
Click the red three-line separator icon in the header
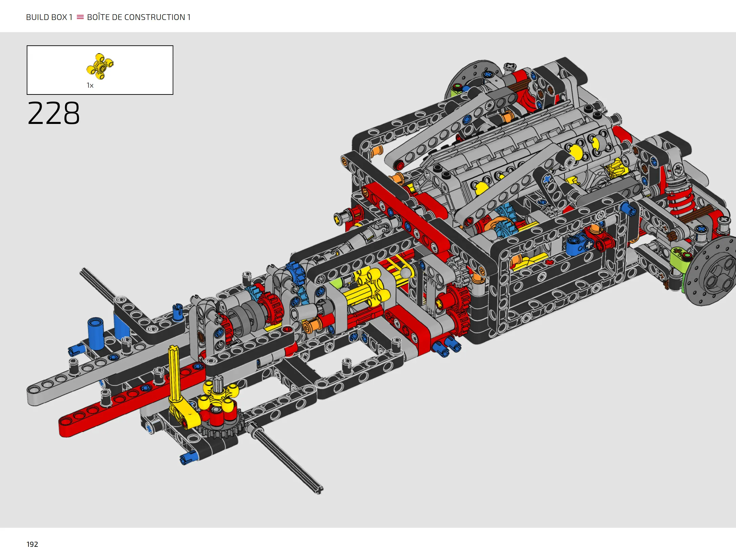tap(80, 17)
